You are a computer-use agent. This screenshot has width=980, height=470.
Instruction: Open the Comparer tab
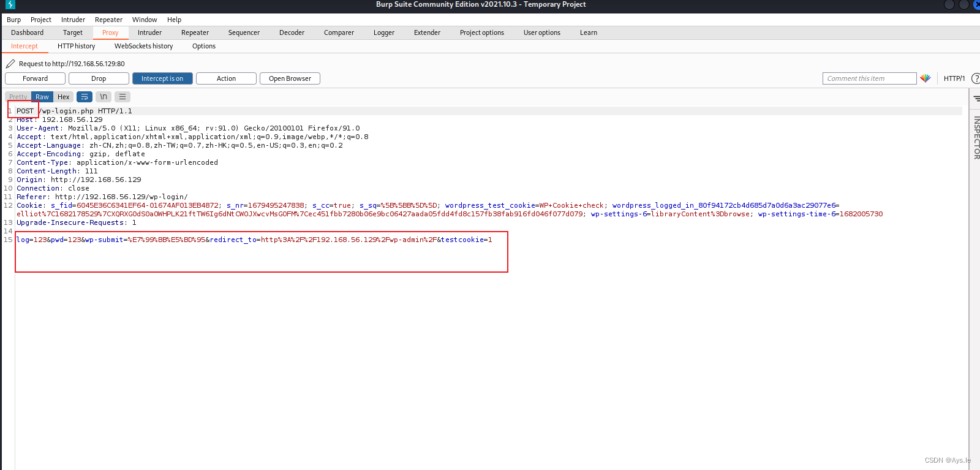(x=339, y=32)
